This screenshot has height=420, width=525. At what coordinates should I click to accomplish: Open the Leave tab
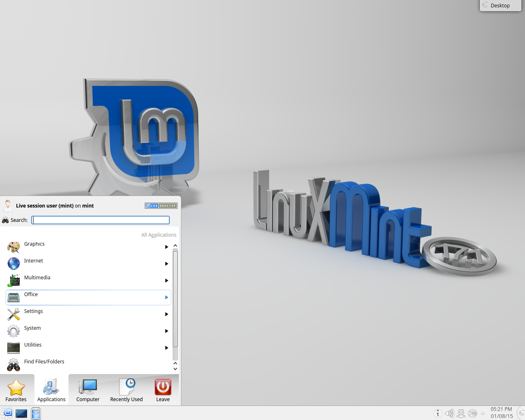click(x=163, y=390)
